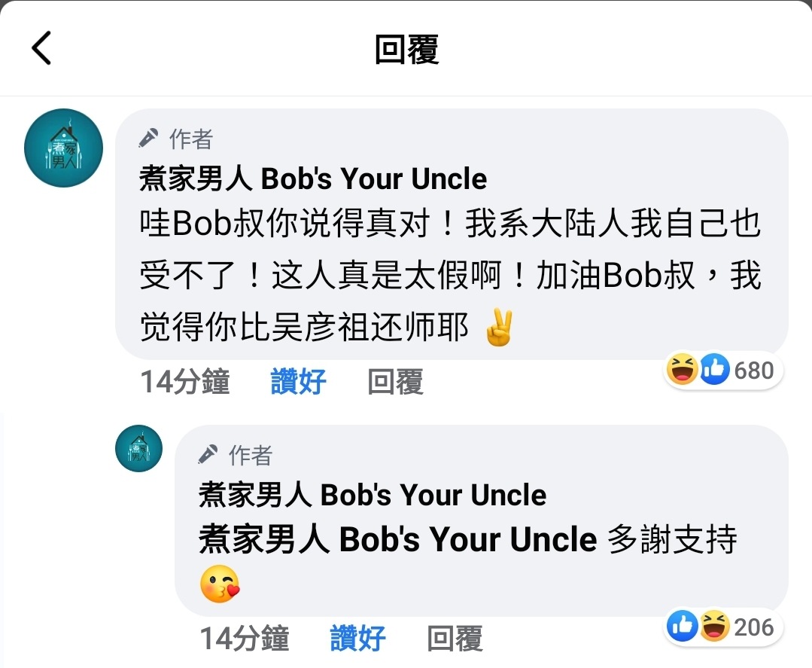Open the 206 reactions list

(x=723, y=626)
